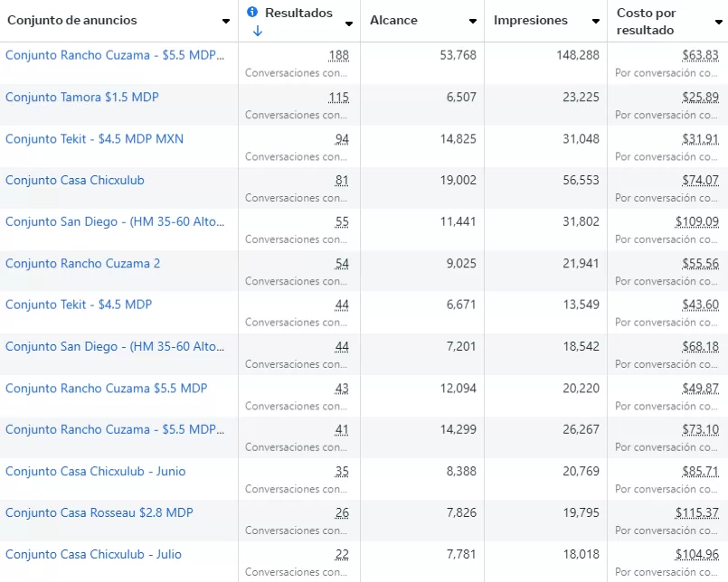Click the Impresiones column header label

(531, 20)
